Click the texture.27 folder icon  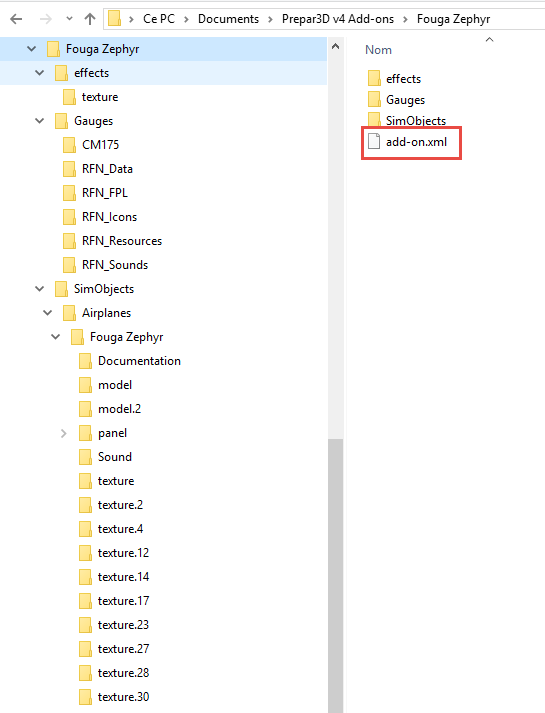click(x=85, y=649)
